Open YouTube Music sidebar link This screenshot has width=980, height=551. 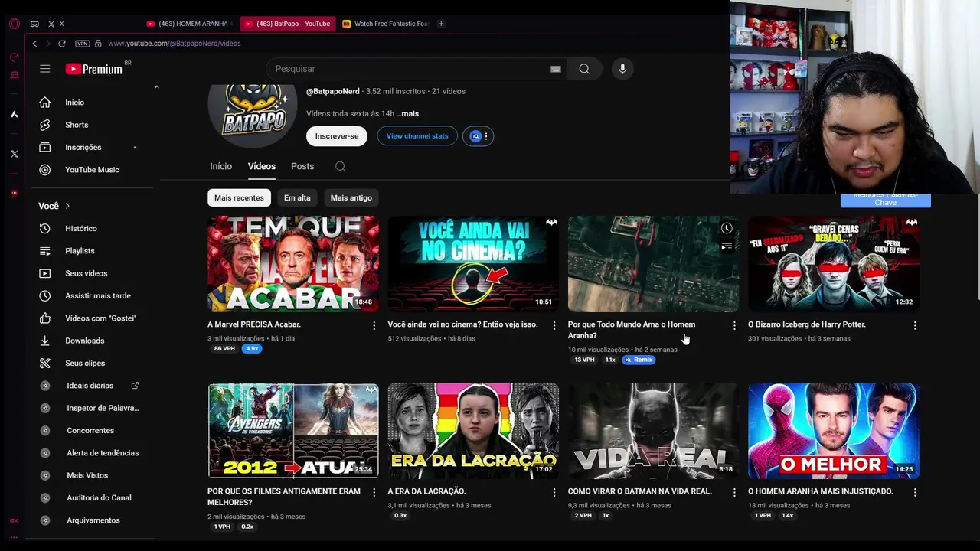click(90, 170)
